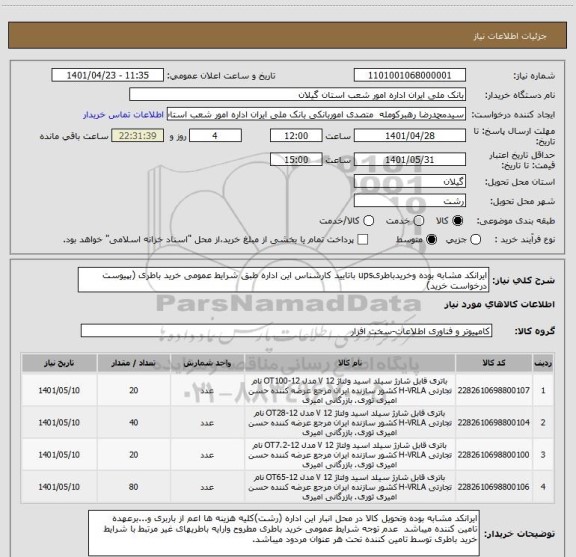This screenshot has width=576, height=557.
Task: Click the اطلاعات کالاهای مورد نیاز section heading
Action: pyautogui.click(x=500, y=305)
